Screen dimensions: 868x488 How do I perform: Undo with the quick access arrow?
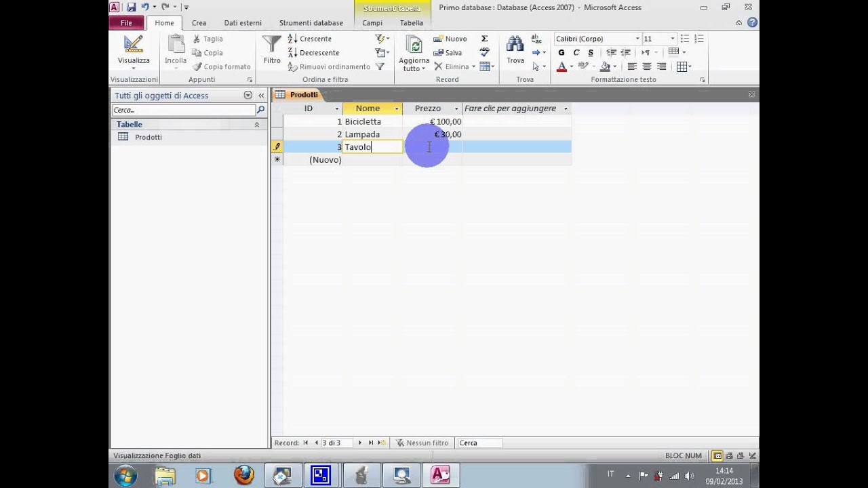tap(144, 7)
